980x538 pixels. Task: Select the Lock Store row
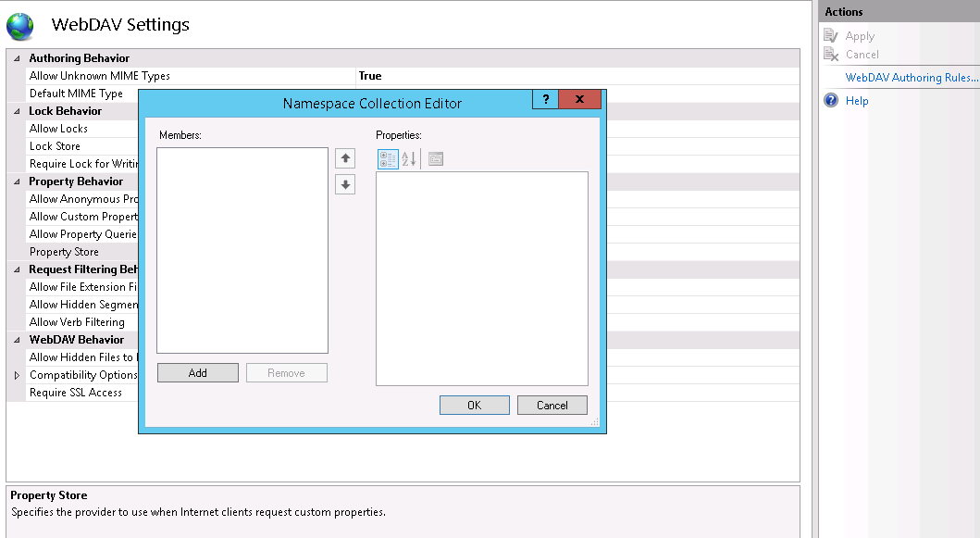(x=81, y=145)
